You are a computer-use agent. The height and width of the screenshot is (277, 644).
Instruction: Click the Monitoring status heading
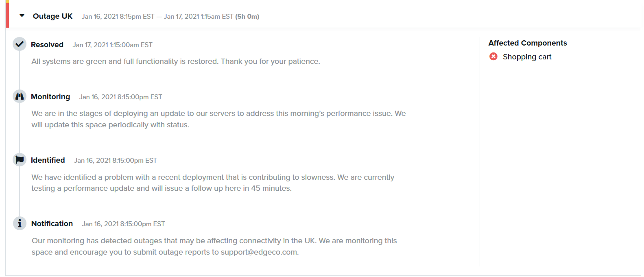[x=50, y=97]
